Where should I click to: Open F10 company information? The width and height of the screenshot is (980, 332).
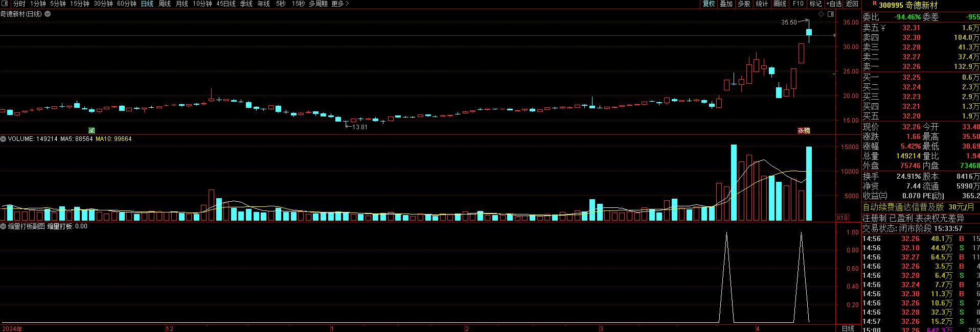[798, 4]
